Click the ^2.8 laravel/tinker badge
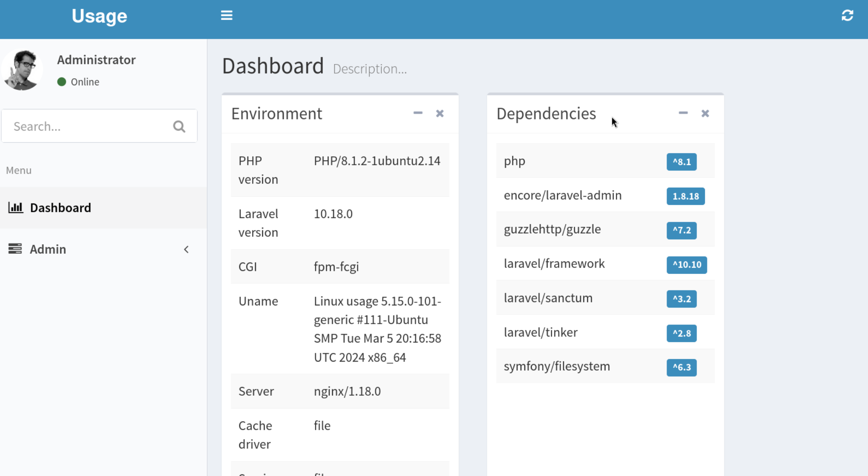868x476 pixels. 682,333
